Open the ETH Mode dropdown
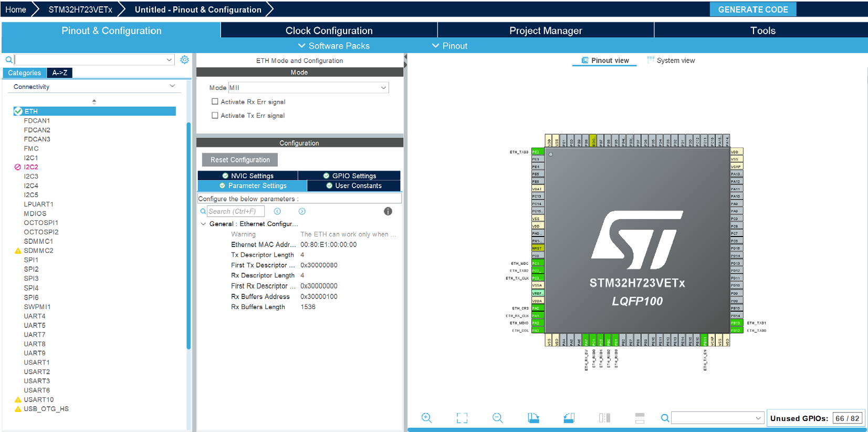The width and height of the screenshot is (868, 432). pyautogui.click(x=308, y=88)
